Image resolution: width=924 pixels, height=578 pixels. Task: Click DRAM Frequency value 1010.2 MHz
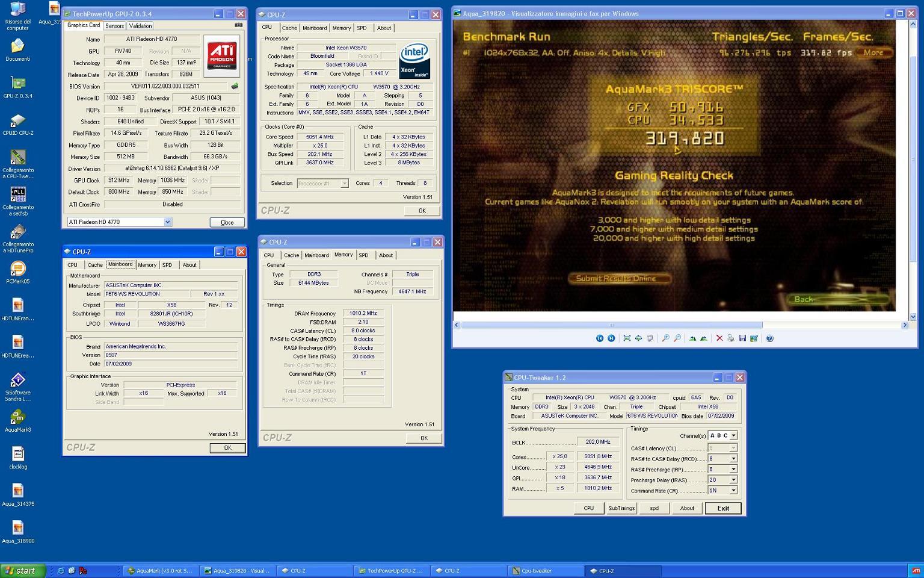point(363,314)
